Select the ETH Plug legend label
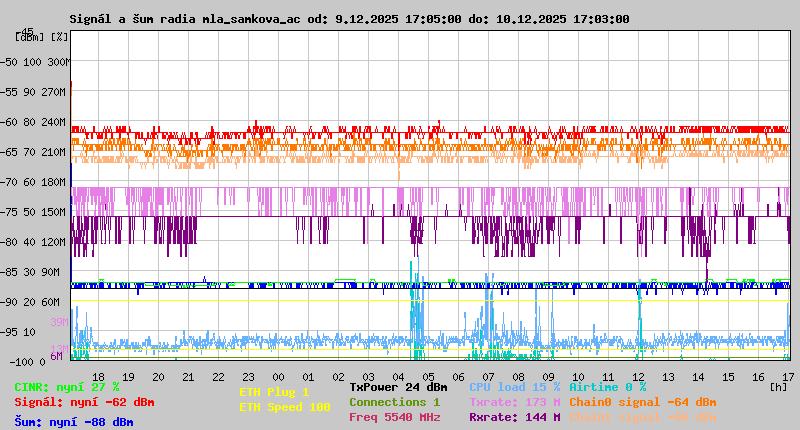This screenshot has height=430, width=800. pyautogui.click(x=274, y=393)
